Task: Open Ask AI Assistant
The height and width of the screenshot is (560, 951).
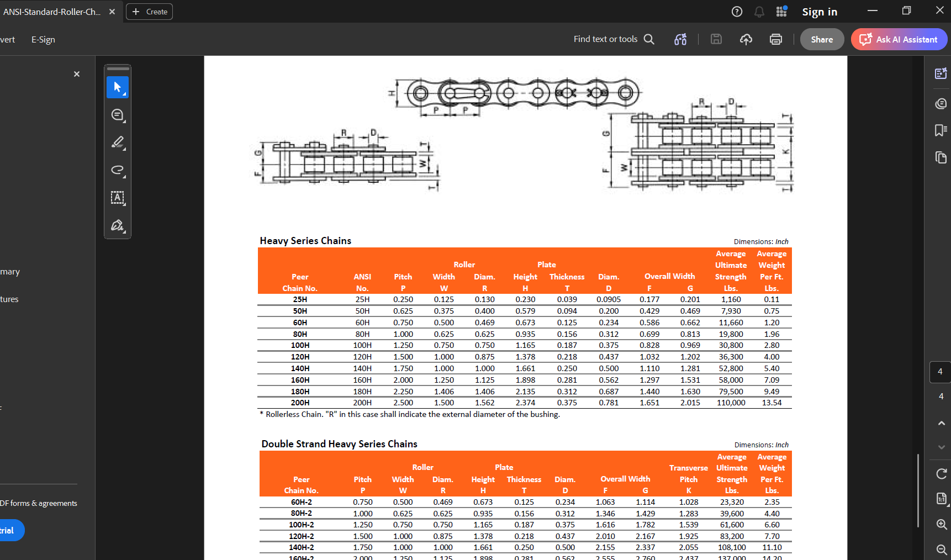Action: (899, 39)
